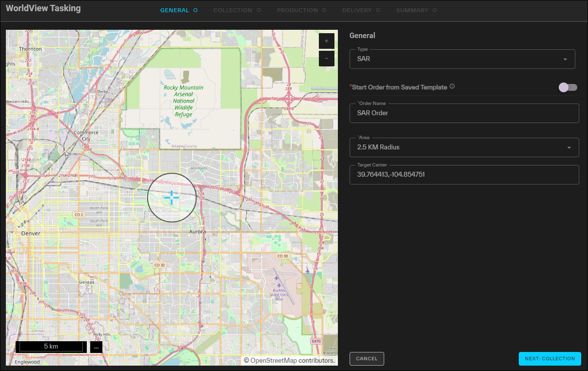Select the General step tab
Viewport: 588px width, 371px height.
(x=175, y=10)
